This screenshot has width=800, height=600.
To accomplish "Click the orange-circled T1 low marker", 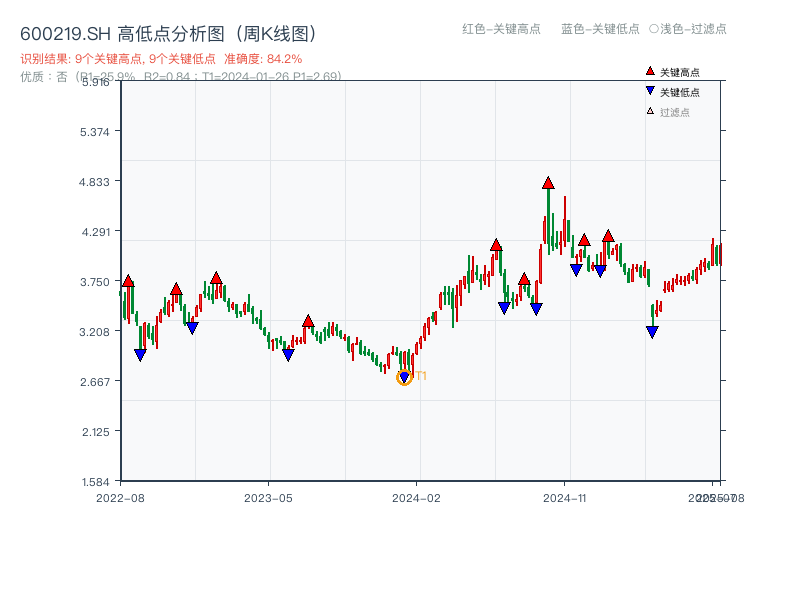I will 404,378.
